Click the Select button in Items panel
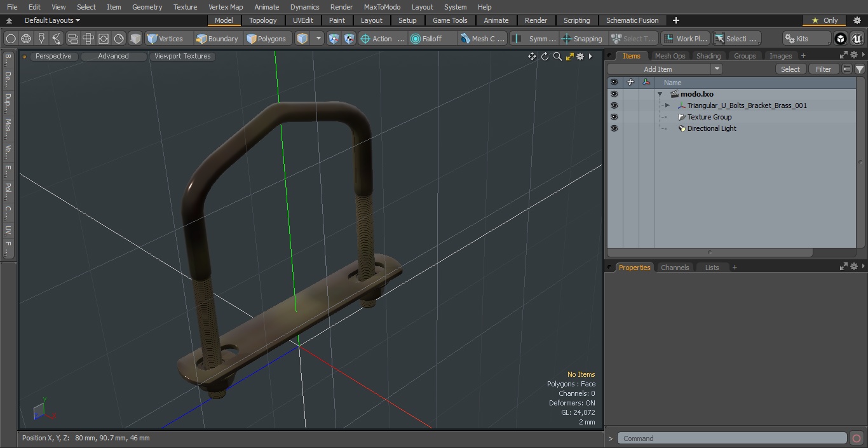Screen dimensions: 868x448 [790, 69]
